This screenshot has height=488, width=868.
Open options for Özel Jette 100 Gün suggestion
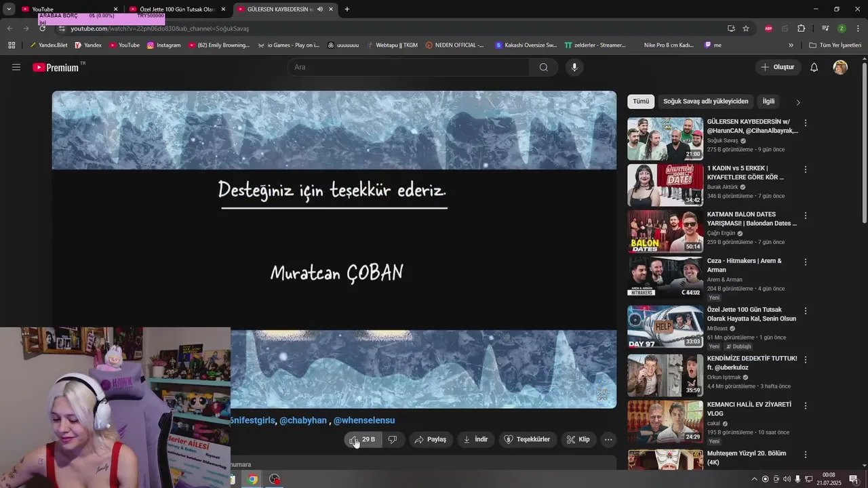pos(805,310)
